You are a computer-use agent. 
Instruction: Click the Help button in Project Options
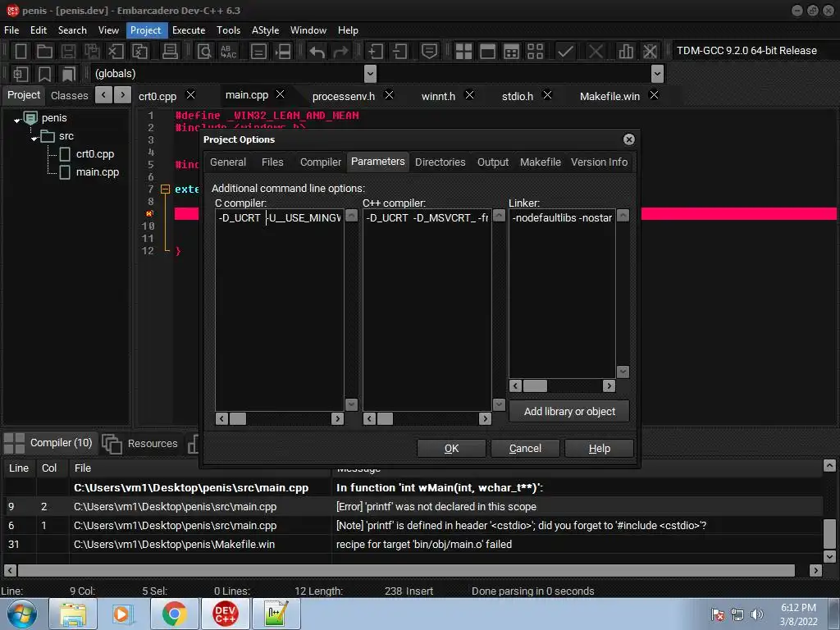[599, 449]
